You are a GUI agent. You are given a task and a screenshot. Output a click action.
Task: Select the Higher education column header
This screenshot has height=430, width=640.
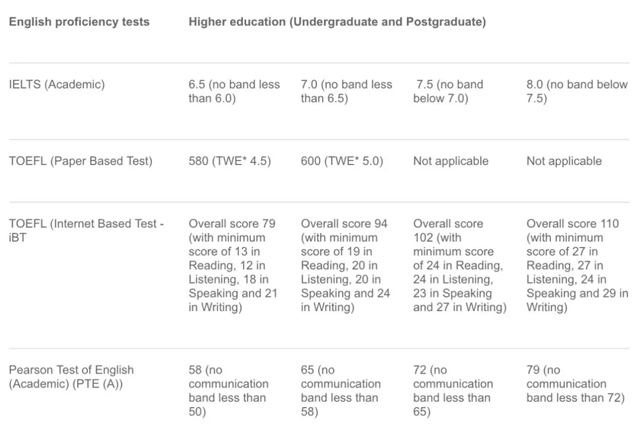pyautogui.click(x=337, y=22)
